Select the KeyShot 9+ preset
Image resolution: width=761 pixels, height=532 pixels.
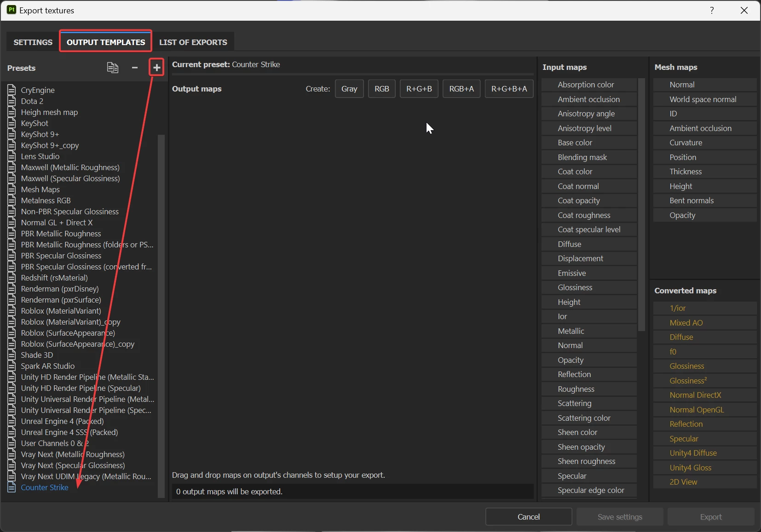pyautogui.click(x=40, y=134)
